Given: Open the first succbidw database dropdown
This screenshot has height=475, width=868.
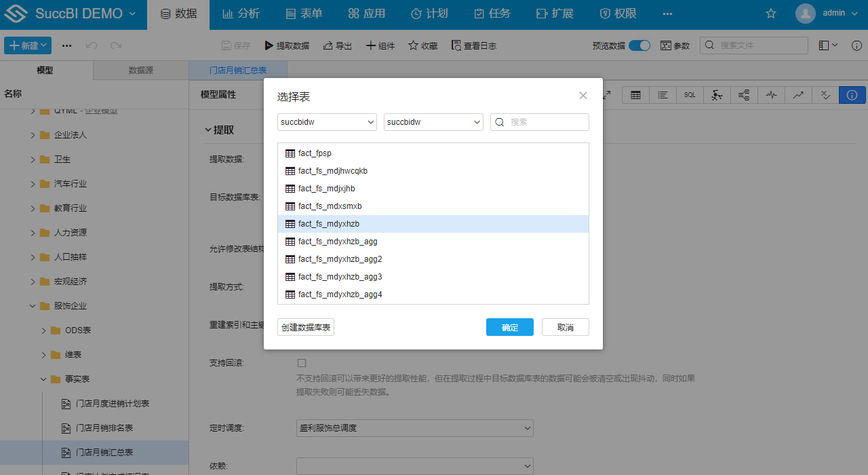Looking at the screenshot, I should click(326, 122).
